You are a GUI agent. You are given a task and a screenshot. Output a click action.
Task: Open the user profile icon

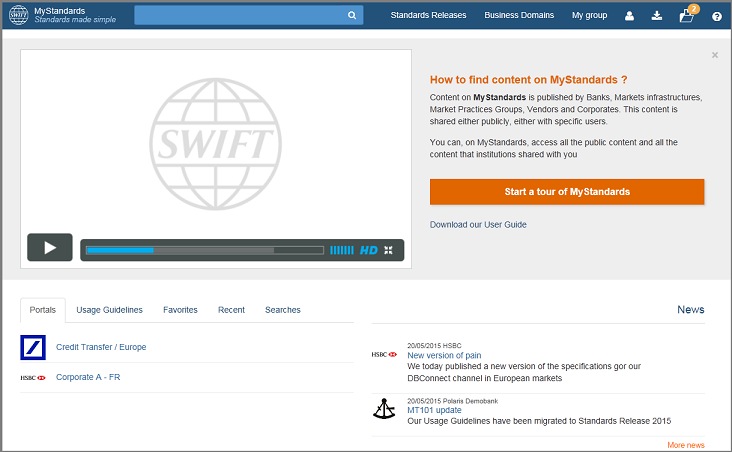tap(629, 16)
